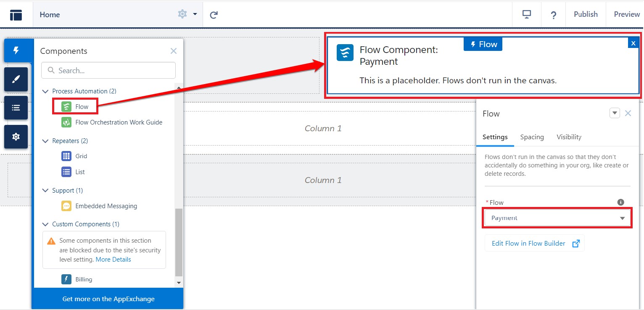
Task: Open the page structure menu icon
Action: tap(16, 15)
